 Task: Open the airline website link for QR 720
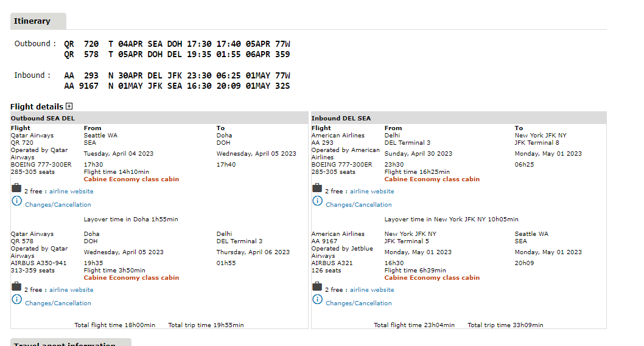click(x=71, y=192)
